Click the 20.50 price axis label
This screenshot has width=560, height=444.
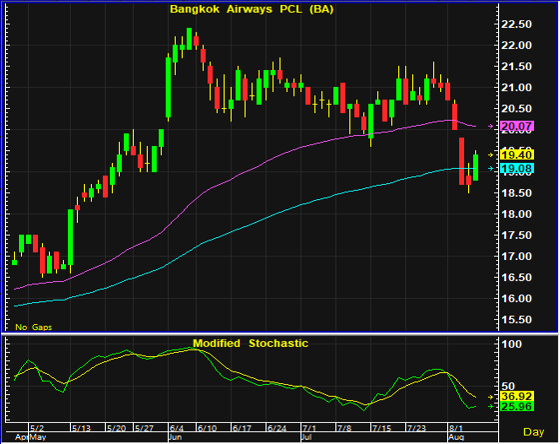[516, 109]
